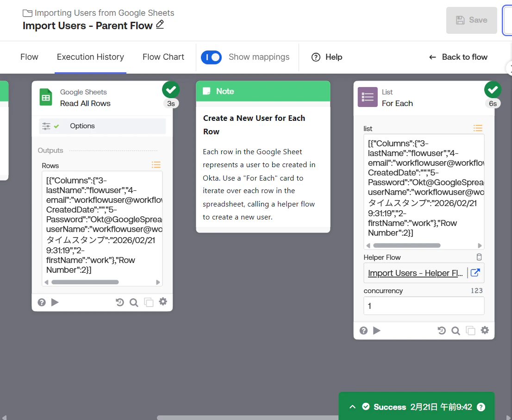Open settings gear on Read All Rows card

coord(163,302)
